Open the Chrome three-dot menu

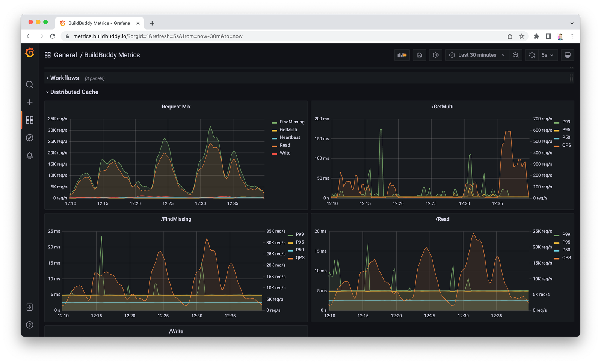[x=572, y=36]
